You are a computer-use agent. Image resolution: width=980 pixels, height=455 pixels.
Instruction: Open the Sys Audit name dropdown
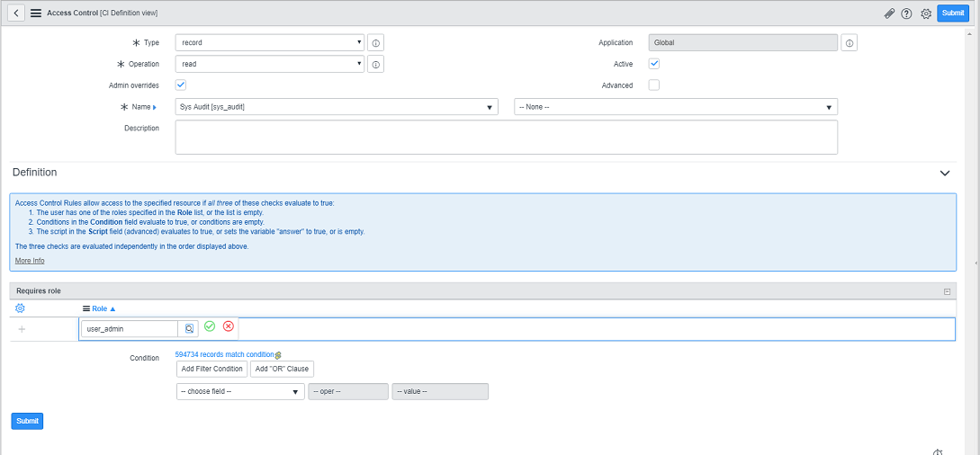point(336,107)
